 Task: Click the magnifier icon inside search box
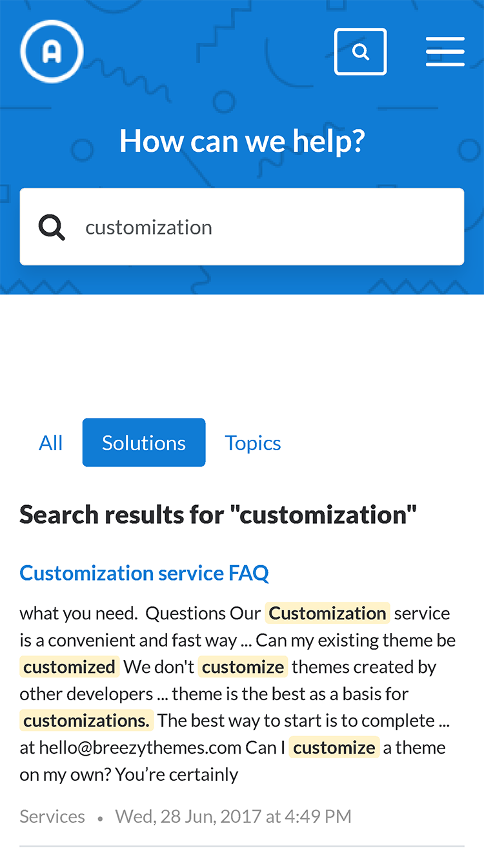pos(52,227)
